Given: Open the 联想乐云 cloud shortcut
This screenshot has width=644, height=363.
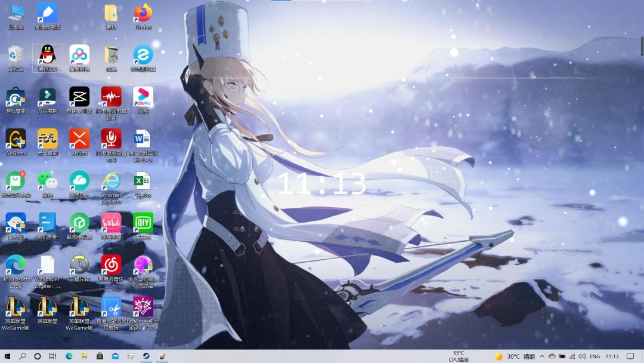Looking at the screenshot, I should coord(79,184).
